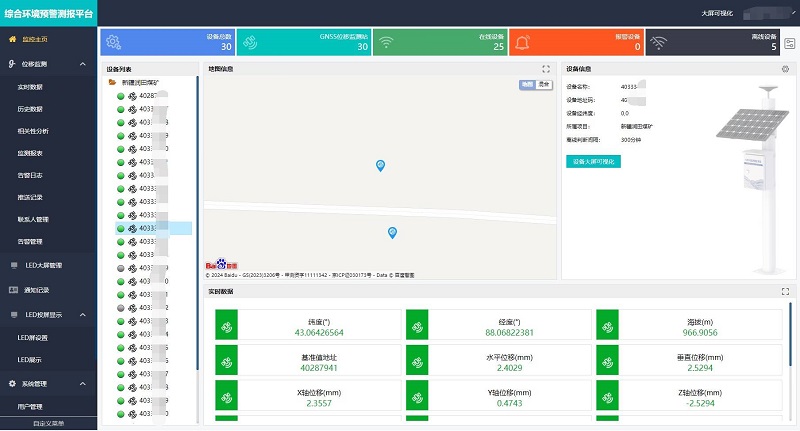
Task: Click the green icon of Z轴位移(mm) card
Action: tap(607, 395)
